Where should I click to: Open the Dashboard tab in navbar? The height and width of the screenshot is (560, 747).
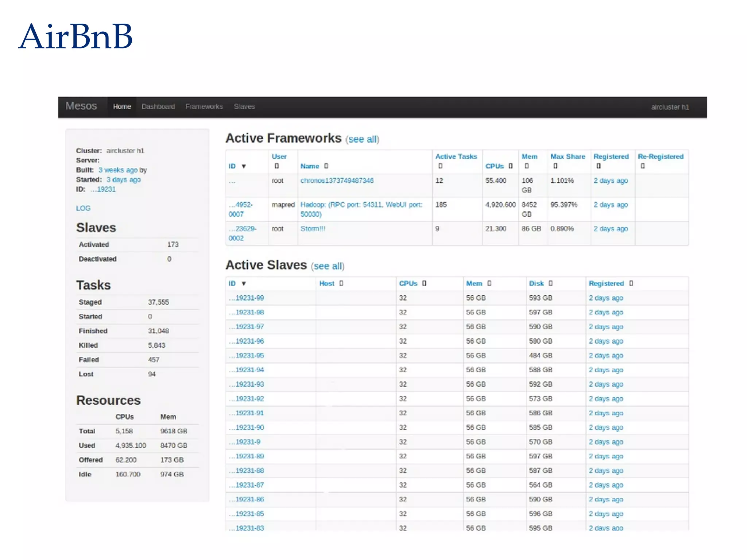tap(158, 106)
